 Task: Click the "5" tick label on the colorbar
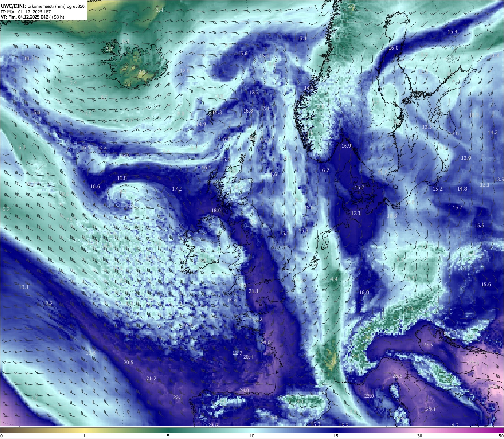click(168, 436)
